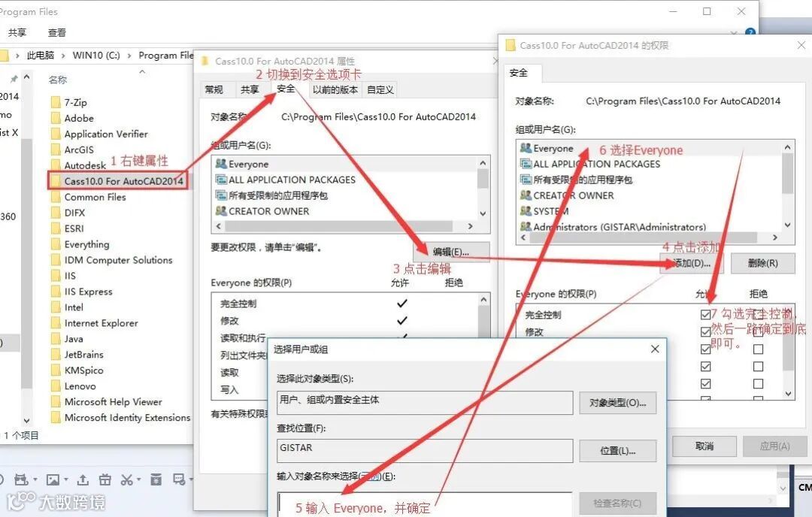Screen dimensions: 812x517
Task: Click the CREATOR OWNER user icon in properties dialog
Action: (221, 210)
